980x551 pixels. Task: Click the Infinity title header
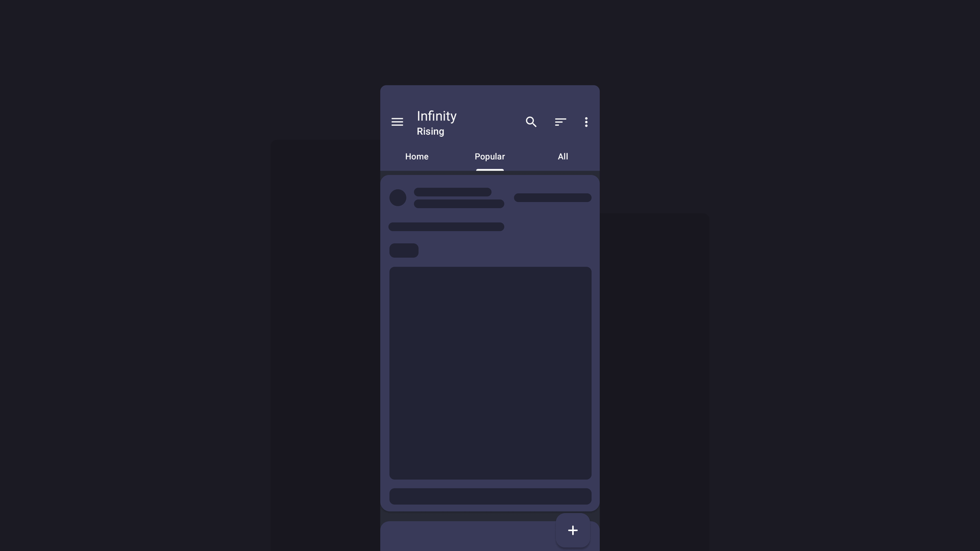[437, 115]
